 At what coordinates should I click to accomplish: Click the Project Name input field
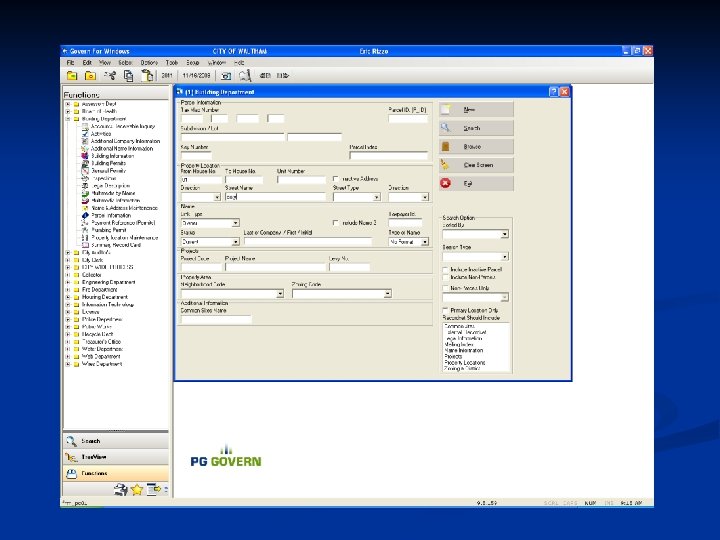(275, 267)
